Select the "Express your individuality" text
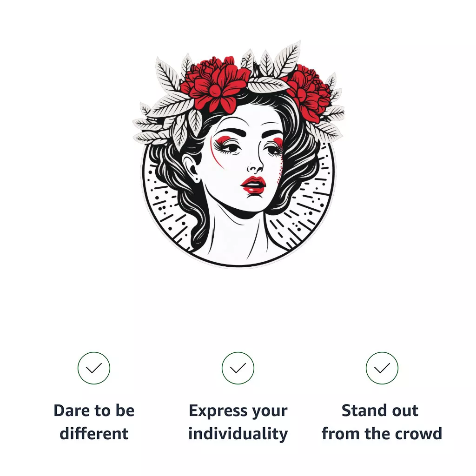Viewport: 476px width, 476px height. tap(238, 422)
